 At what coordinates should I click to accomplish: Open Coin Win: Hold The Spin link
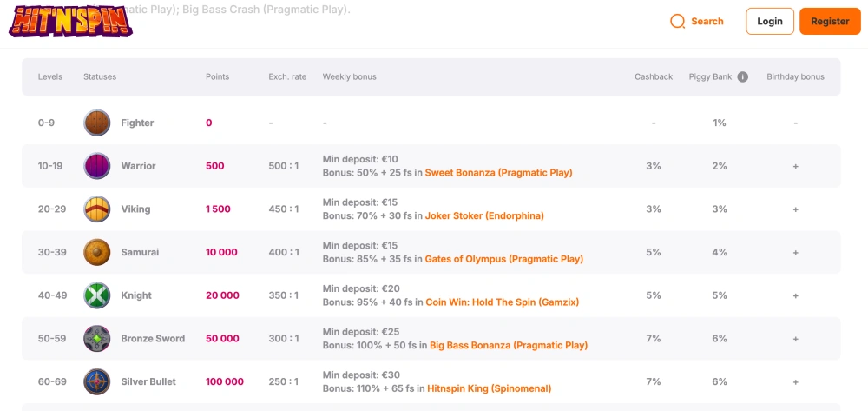502,302
